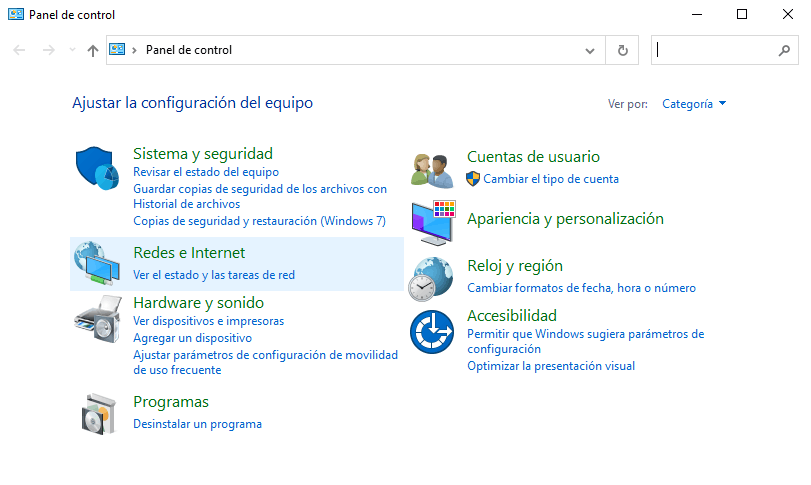Open Sistema y seguridad category

pos(203,154)
